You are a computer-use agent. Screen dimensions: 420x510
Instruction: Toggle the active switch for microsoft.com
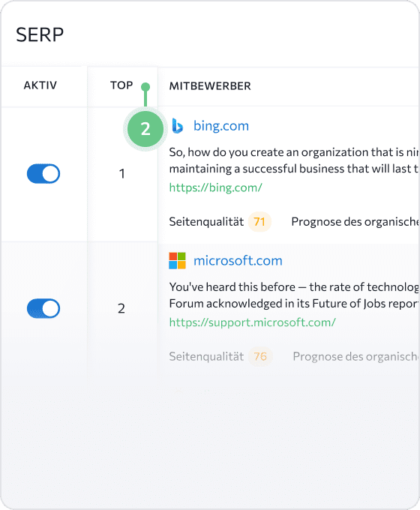43,308
